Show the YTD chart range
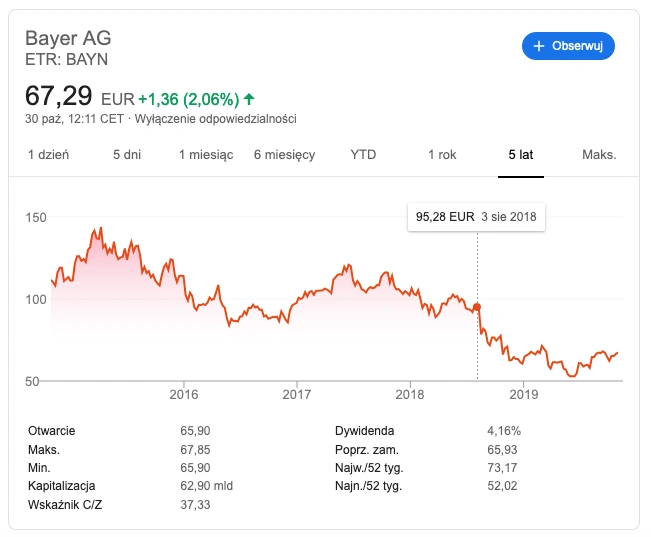 click(x=363, y=155)
